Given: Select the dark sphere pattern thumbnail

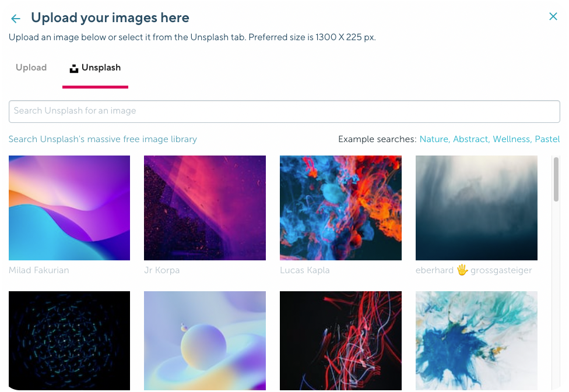Looking at the screenshot, I should pos(69,341).
